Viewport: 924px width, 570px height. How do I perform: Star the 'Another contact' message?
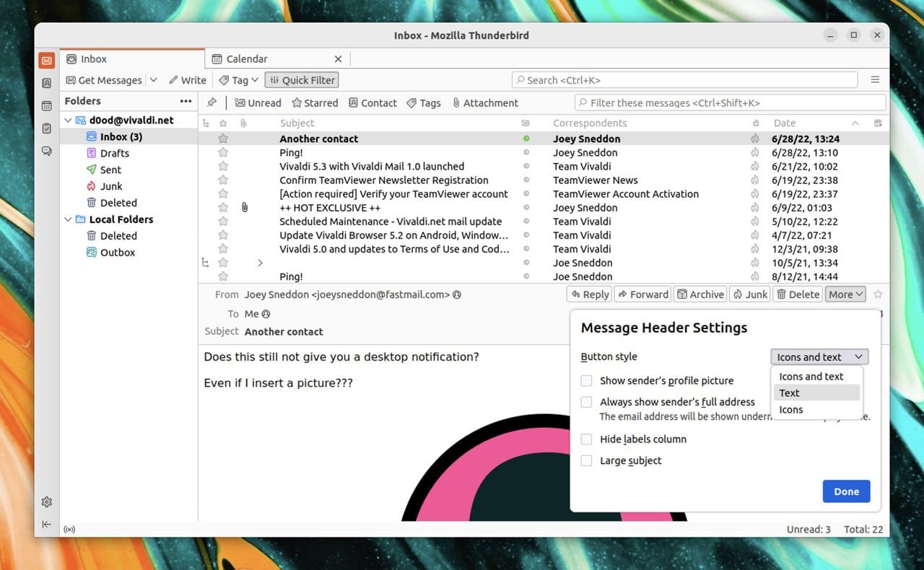tap(223, 139)
